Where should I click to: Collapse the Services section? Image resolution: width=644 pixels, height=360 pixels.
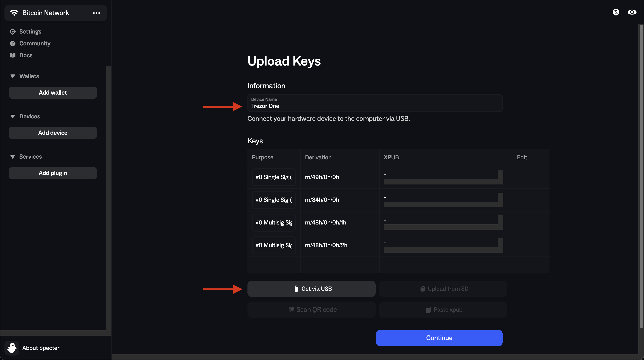click(12, 157)
